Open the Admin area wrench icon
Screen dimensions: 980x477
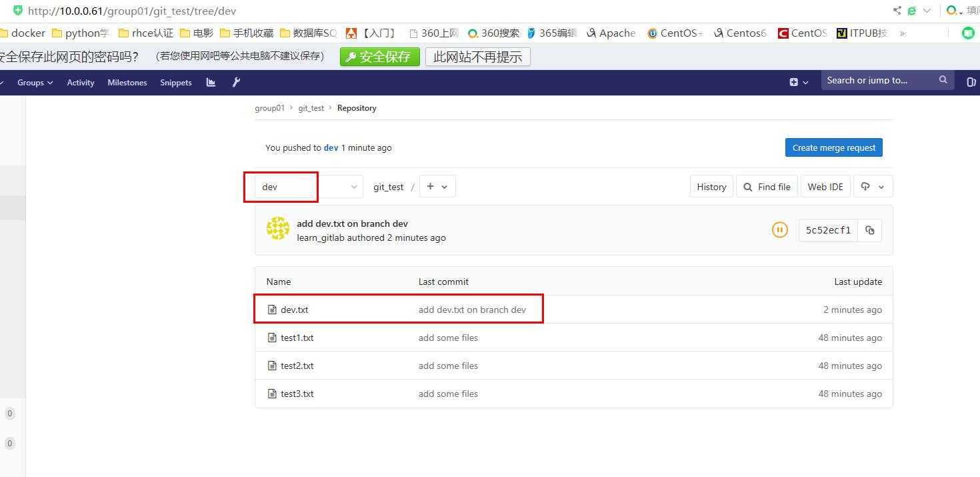(236, 82)
